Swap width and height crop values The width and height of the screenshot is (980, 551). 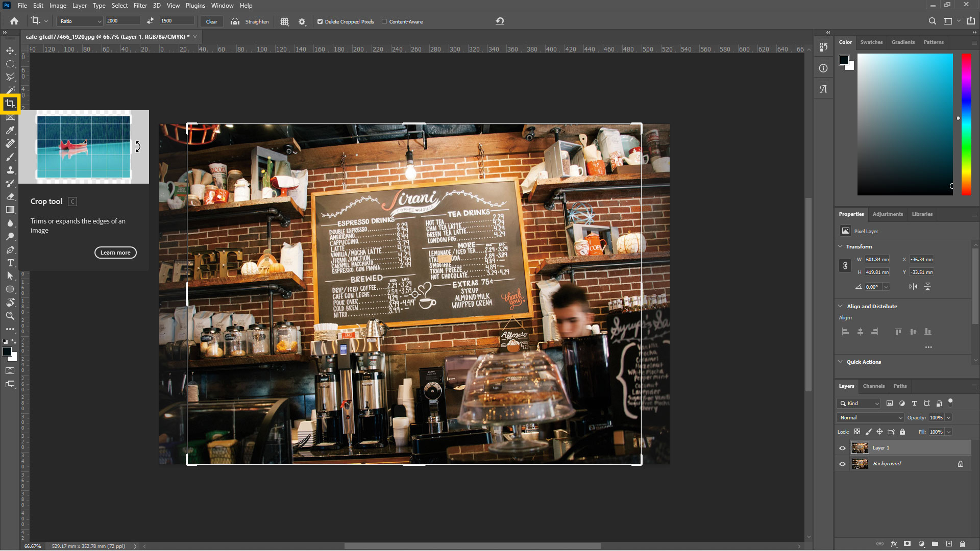(x=150, y=21)
